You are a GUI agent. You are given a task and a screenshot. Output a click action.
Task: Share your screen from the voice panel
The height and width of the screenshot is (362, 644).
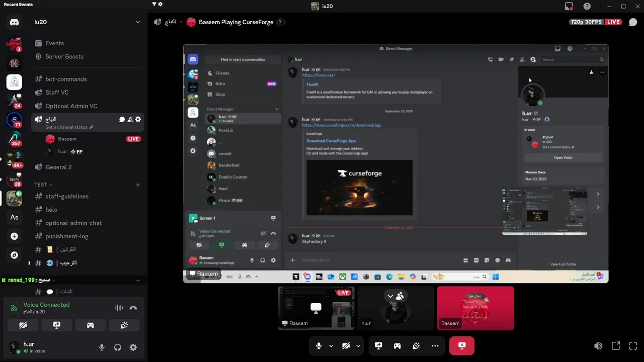[57, 325]
